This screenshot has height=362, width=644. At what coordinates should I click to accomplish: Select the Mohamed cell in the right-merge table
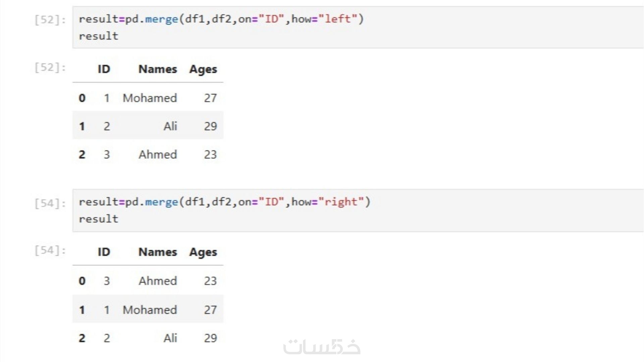click(150, 310)
